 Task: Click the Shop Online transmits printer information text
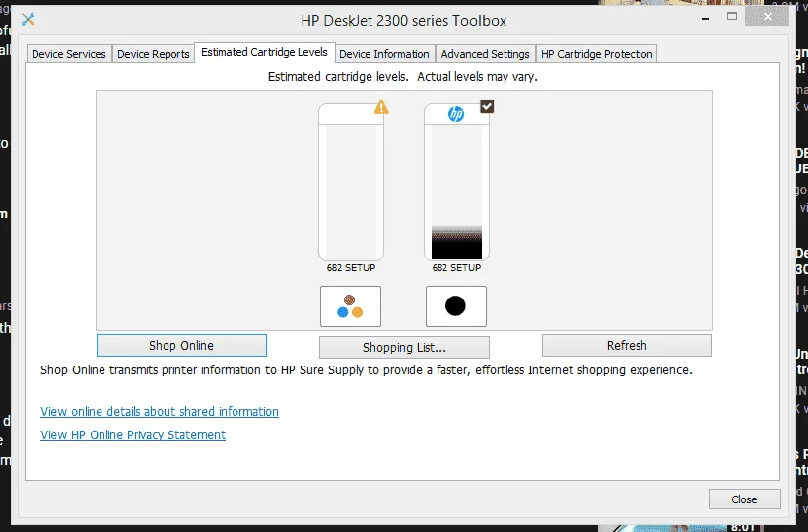click(367, 370)
